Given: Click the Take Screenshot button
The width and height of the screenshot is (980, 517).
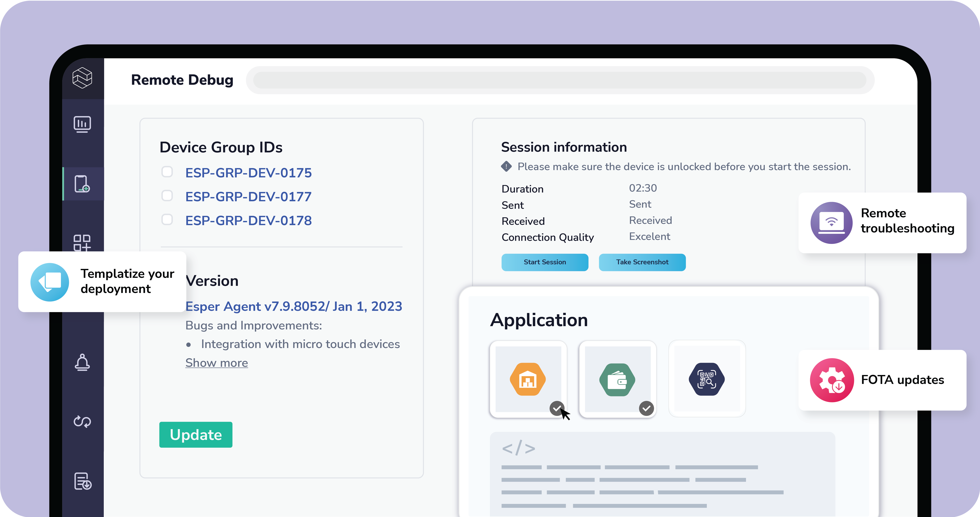Looking at the screenshot, I should [642, 262].
